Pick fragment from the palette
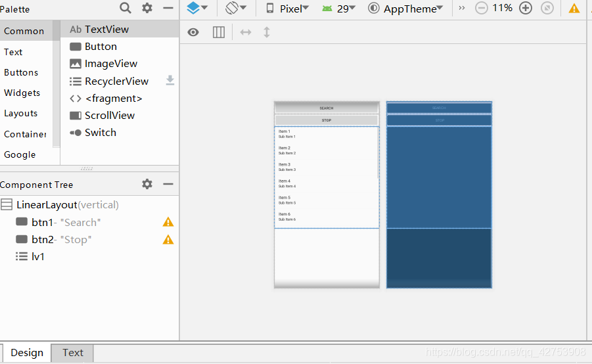This screenshot has height=364, width=592. tap(120, 98)
